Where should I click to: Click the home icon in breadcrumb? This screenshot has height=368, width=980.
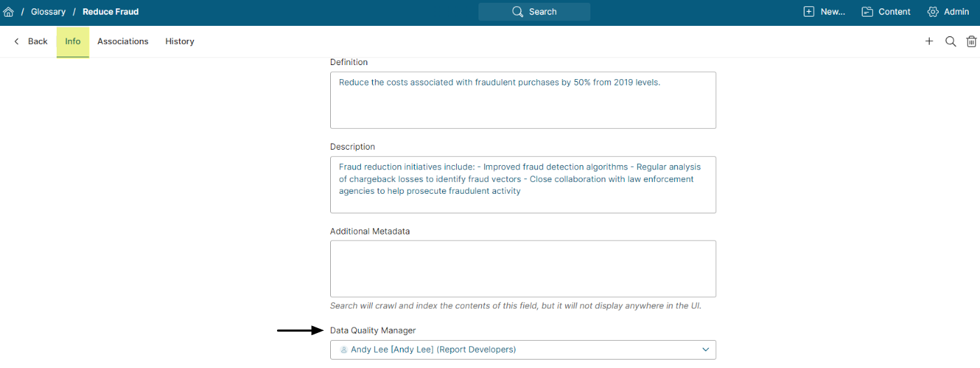(8, 12)
